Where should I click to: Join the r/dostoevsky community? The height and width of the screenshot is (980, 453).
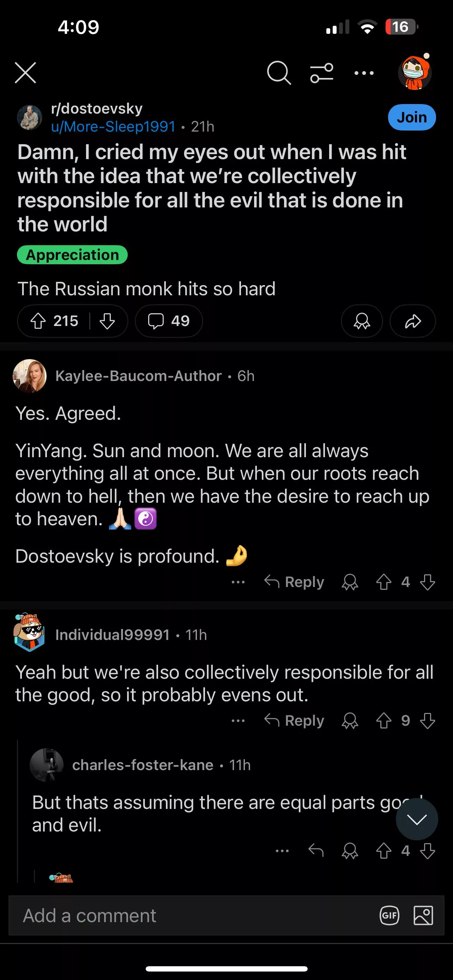[411, 117]
